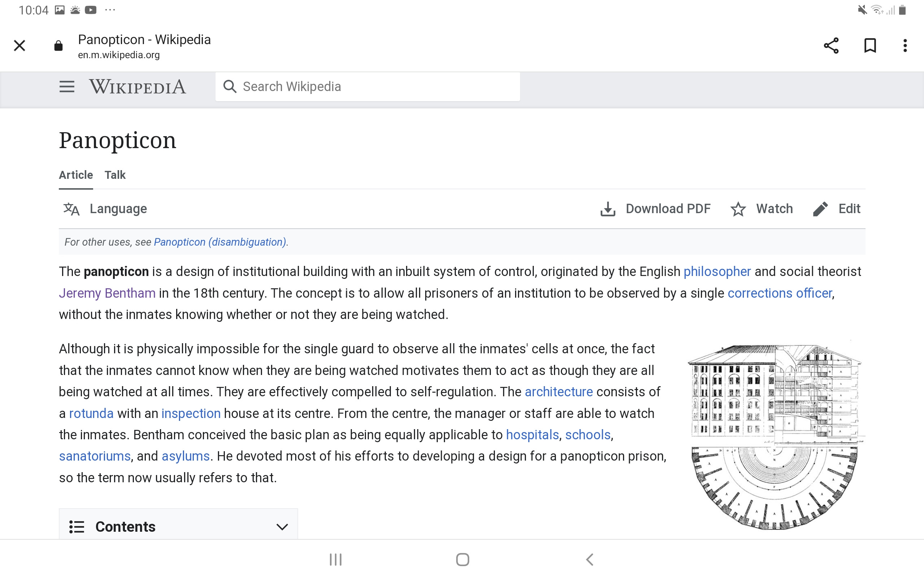Open the asylums link
The image size is (924, 578).
point(186,456)
